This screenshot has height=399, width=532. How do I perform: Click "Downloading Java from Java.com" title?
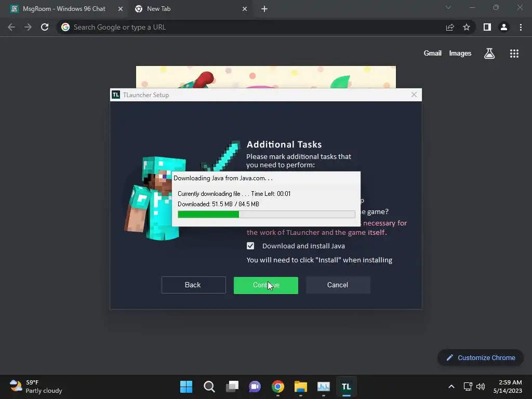click(223, 178)
